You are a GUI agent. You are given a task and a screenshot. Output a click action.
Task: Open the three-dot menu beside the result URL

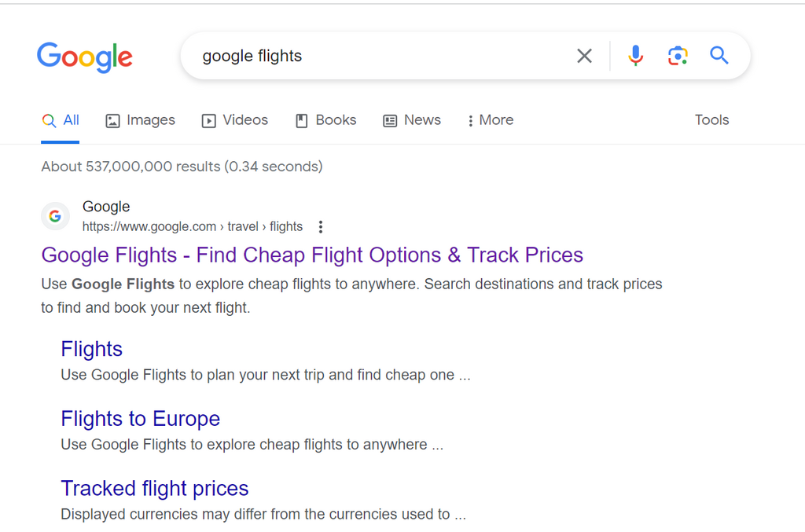(x=321, y=226)
